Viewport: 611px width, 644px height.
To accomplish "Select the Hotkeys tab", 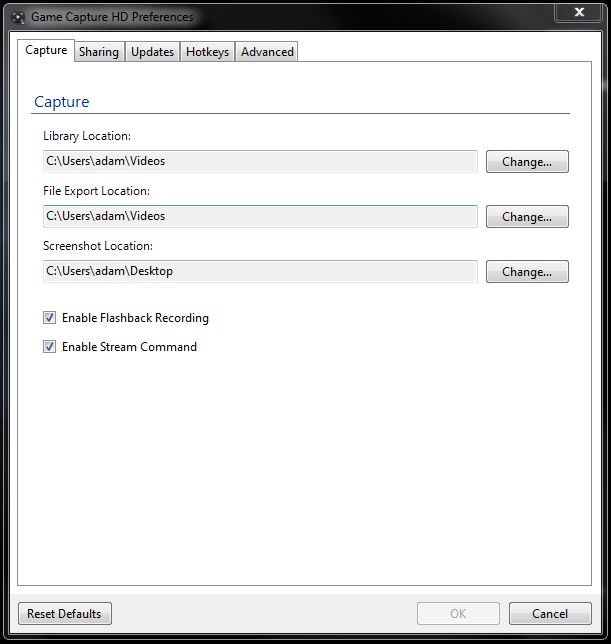I will [207, 52].
